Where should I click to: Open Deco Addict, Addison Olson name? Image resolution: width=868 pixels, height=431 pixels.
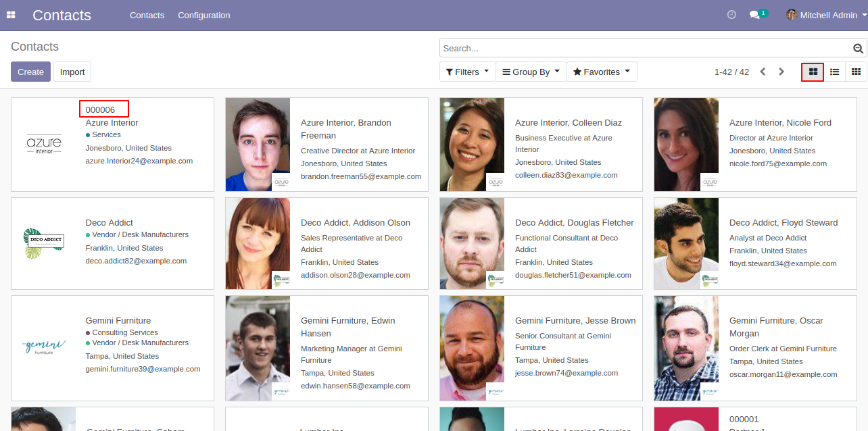[356, 223]
